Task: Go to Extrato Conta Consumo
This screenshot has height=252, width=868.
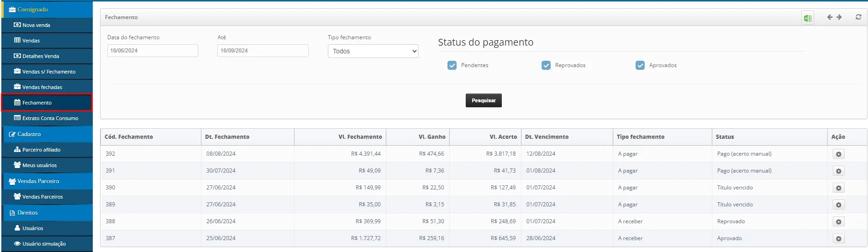Action: tap(50, 118)
